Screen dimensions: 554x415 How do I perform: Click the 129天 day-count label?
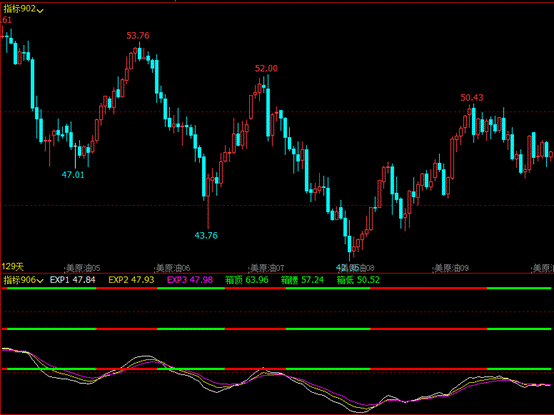tap(12, 266)
